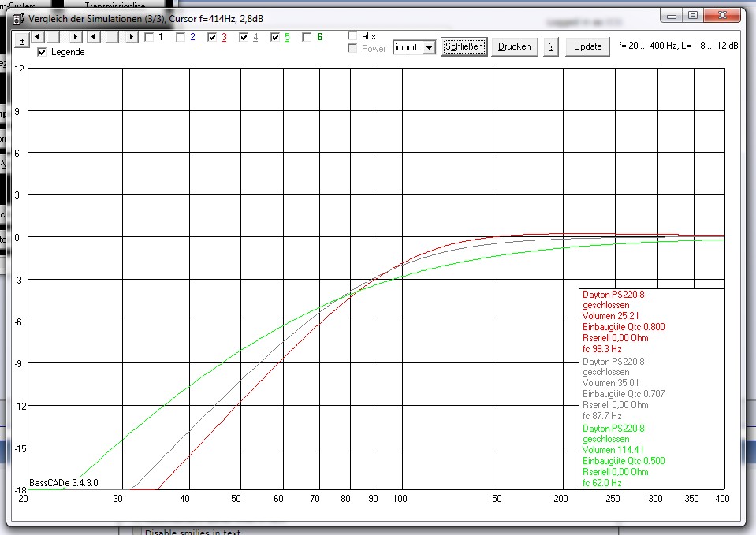Uncheck the Legende checkbox
Screen dimensions: 756x535
(42, 52)
